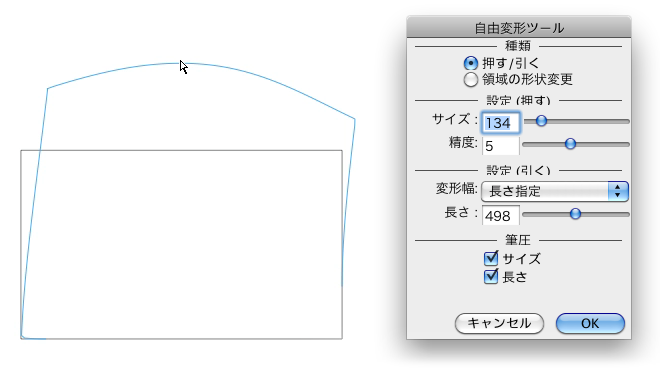Image resolution: width=660 pixels, height=368 pixels.
Task: Toggle the 筆圧 サイズ checkbox
Action: (x=491, y=259)
